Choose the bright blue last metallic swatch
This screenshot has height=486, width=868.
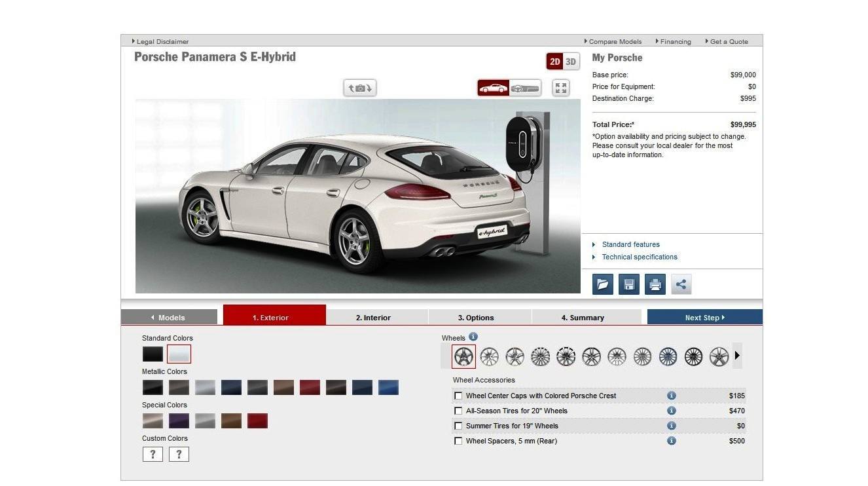(x=388, y=388)
